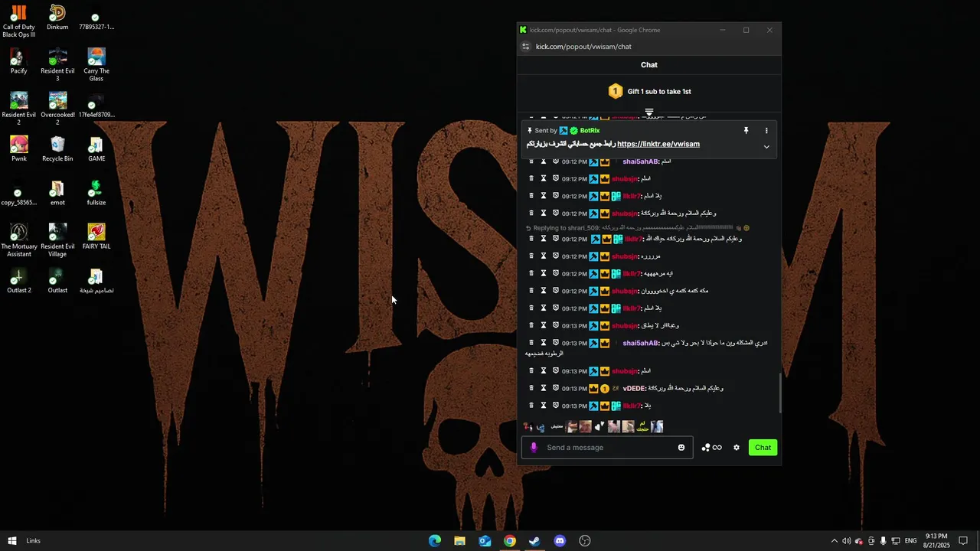The height and width of the screenshot is (551, 980).
Task: Click the chat paused indicator above pinned message
Action: (x=649, y=112)
